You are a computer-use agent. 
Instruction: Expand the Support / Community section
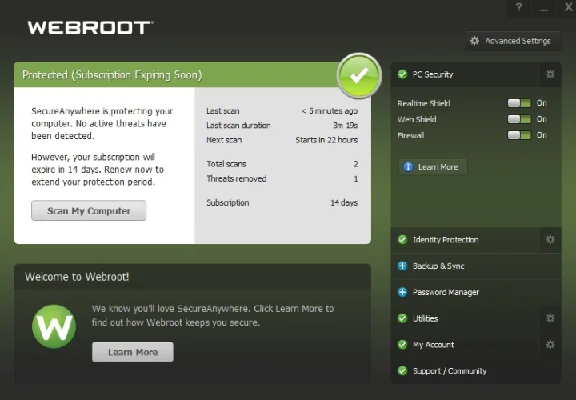[x=476, y=371]
